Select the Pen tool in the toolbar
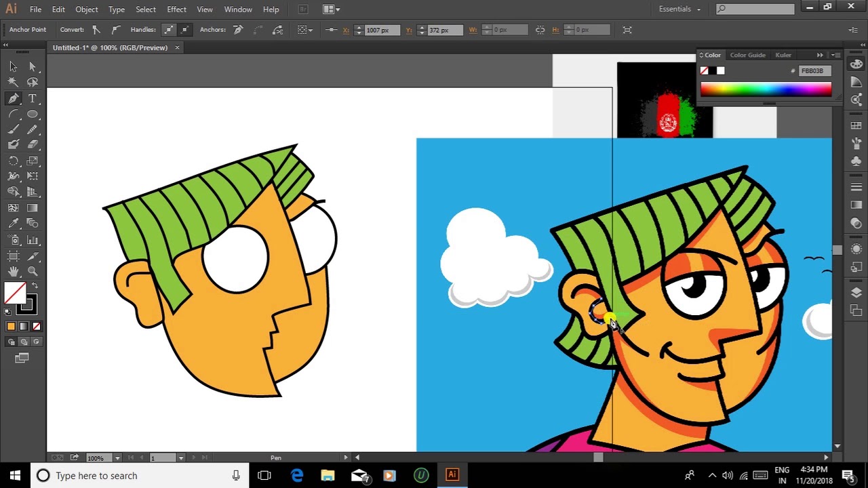This screenshot has height=488, width=868. tap(14, 98)
